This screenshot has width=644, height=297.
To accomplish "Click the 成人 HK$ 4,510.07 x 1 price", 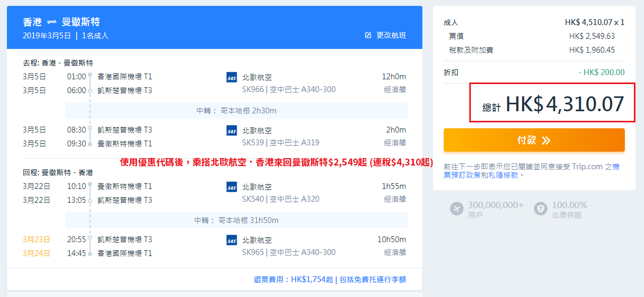I will (x=594, y=22).
